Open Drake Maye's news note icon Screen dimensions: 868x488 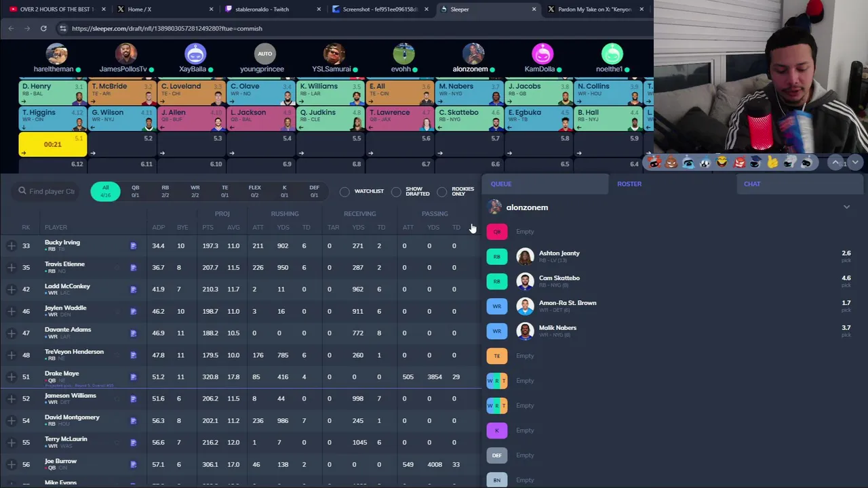tap(134, 377)
